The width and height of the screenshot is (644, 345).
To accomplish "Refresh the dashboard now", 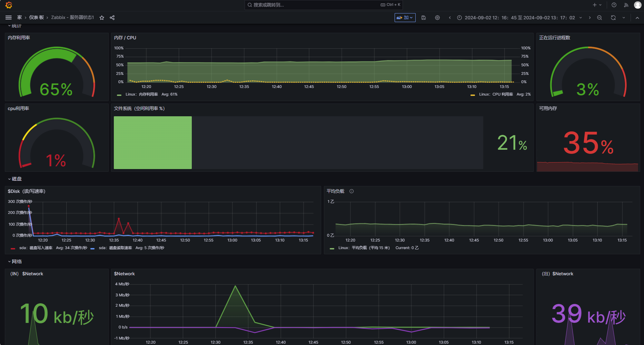I will (x=613, y=18).
